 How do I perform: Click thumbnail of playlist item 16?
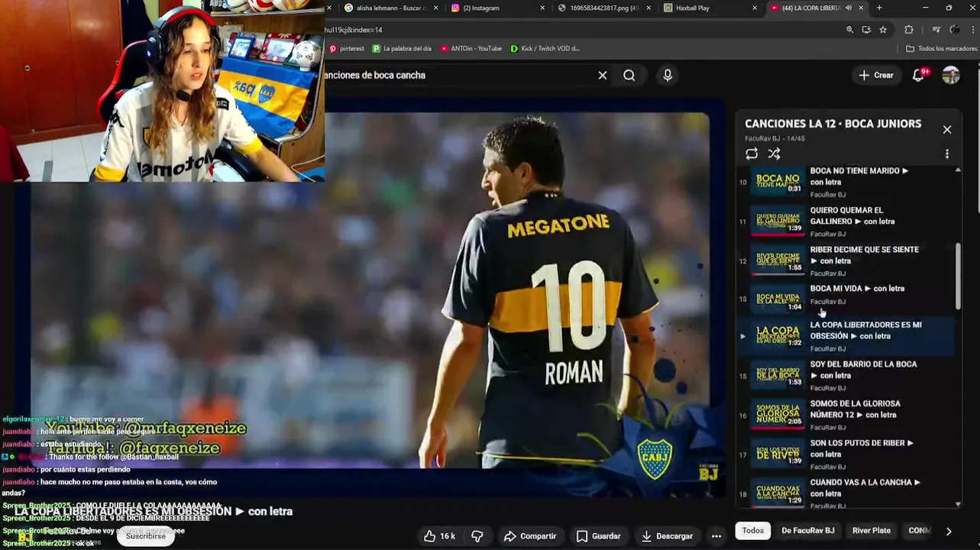tap(778, 415)
